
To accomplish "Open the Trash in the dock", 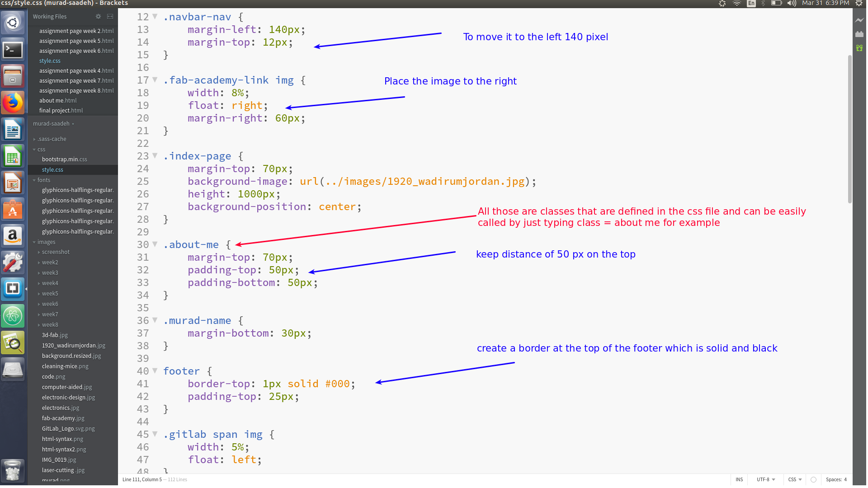I will 13,471.
